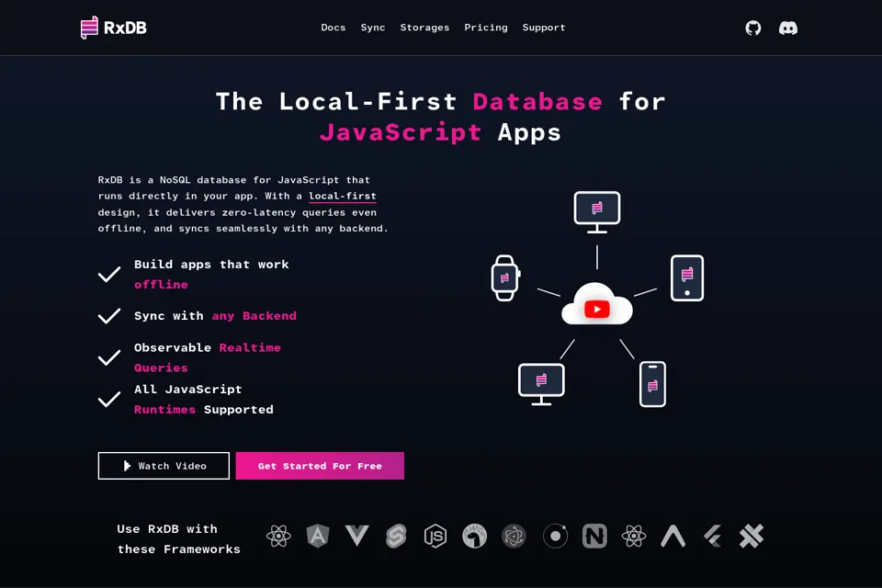Open the Support menu item
The width and height of the screenshot is (882, 588).
544,28
